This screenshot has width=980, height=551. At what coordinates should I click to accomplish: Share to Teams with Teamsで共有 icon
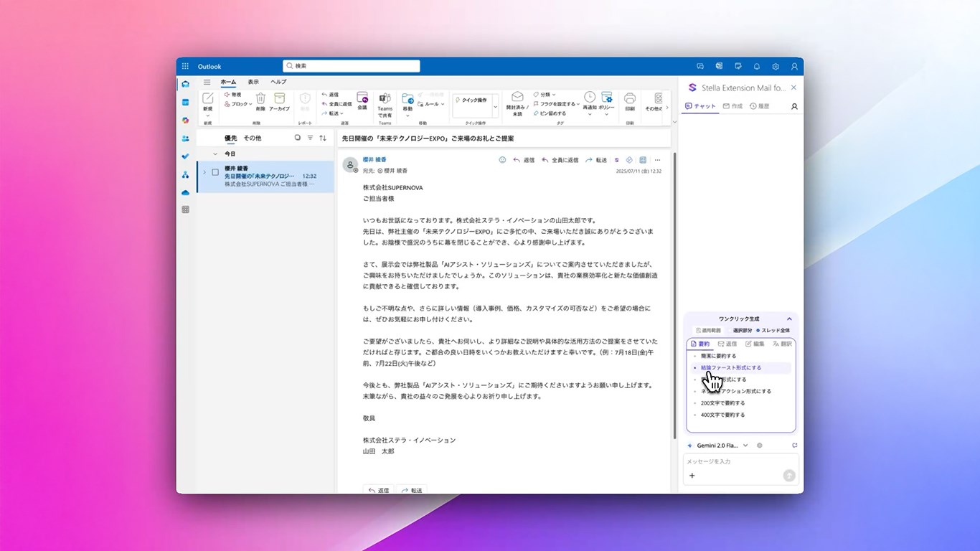click(x=385, y=98)
